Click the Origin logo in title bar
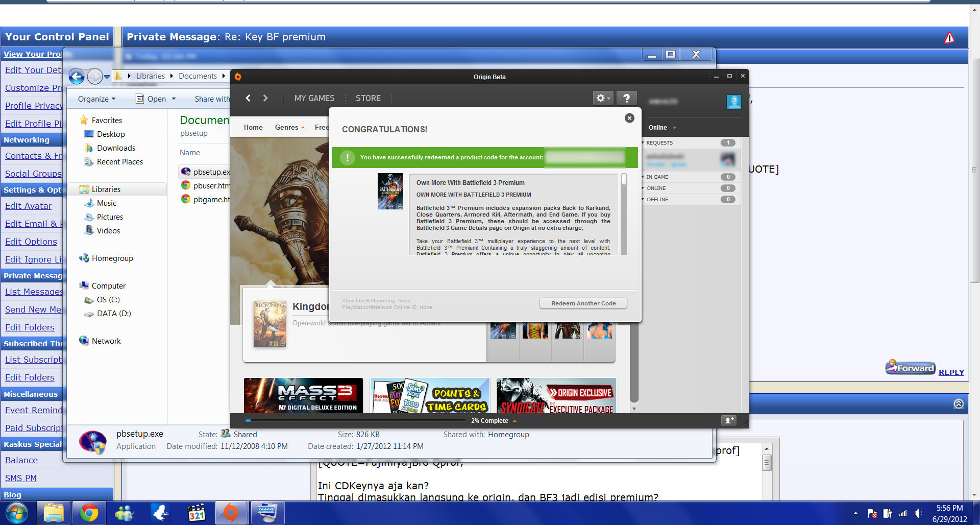The width and height of the screenshot is (980, 525). tap(238, 77)
